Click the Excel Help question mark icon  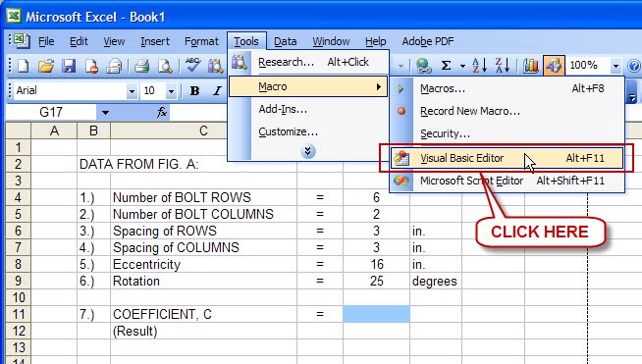(634, 66)
